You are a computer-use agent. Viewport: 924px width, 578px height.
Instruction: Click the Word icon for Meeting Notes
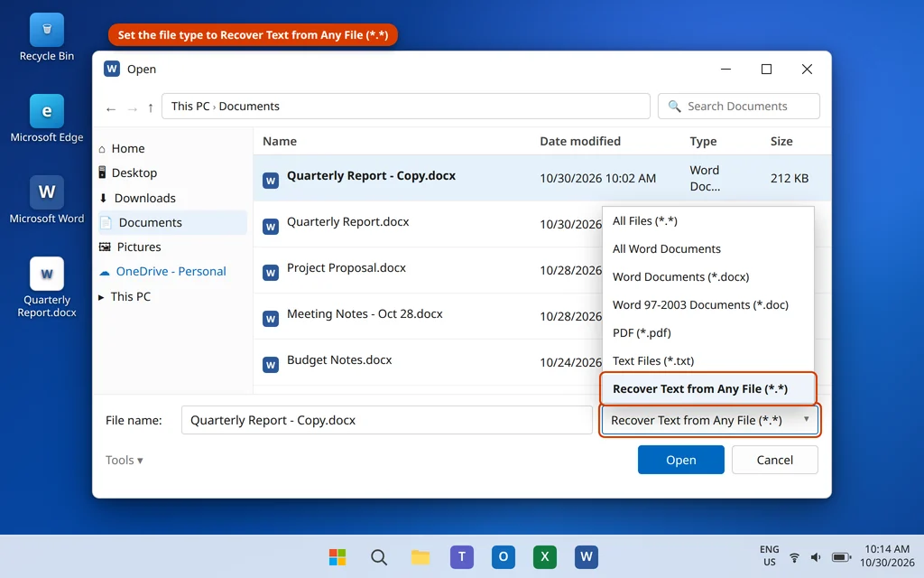(271, 319)
